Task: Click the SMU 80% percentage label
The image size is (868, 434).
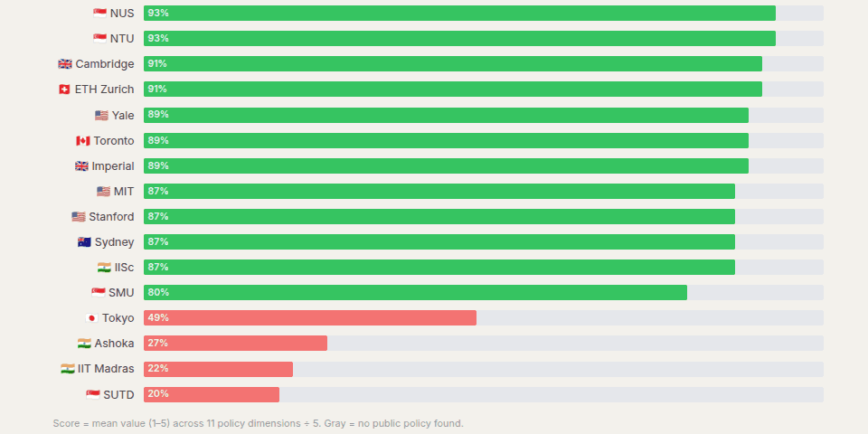Action: point(158,293)
